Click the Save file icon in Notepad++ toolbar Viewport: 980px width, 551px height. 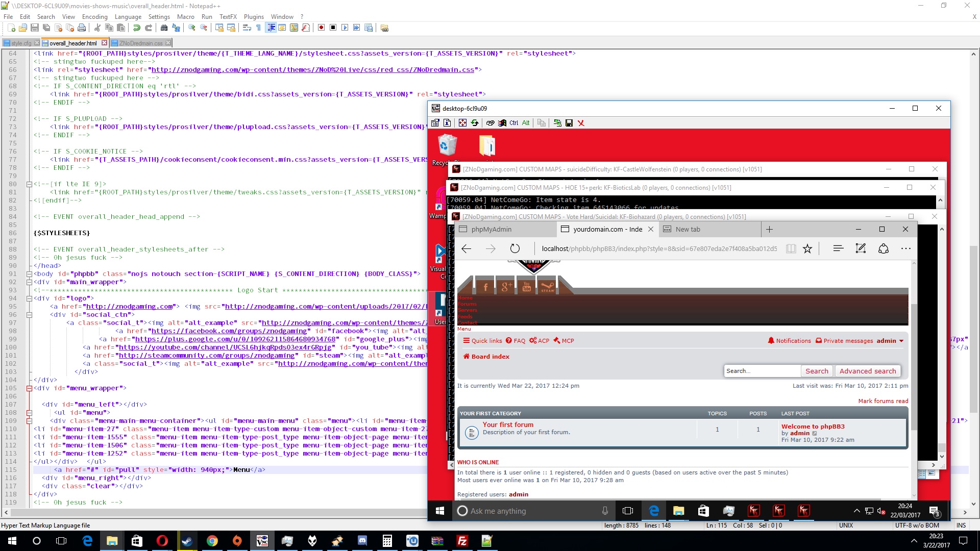[x=35, y=28]
